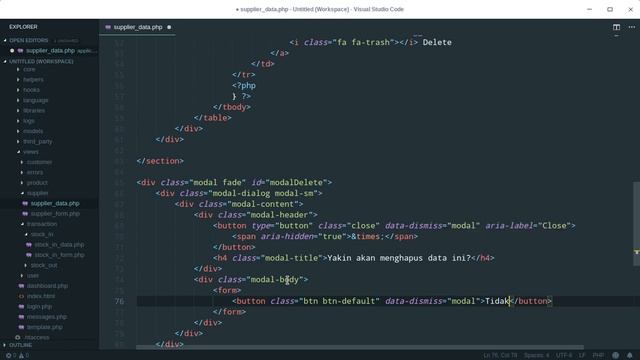Click the PHP icon beside supplier_form.php
The width and height of the screenshot is (640, 360).
tap(25, 214)
